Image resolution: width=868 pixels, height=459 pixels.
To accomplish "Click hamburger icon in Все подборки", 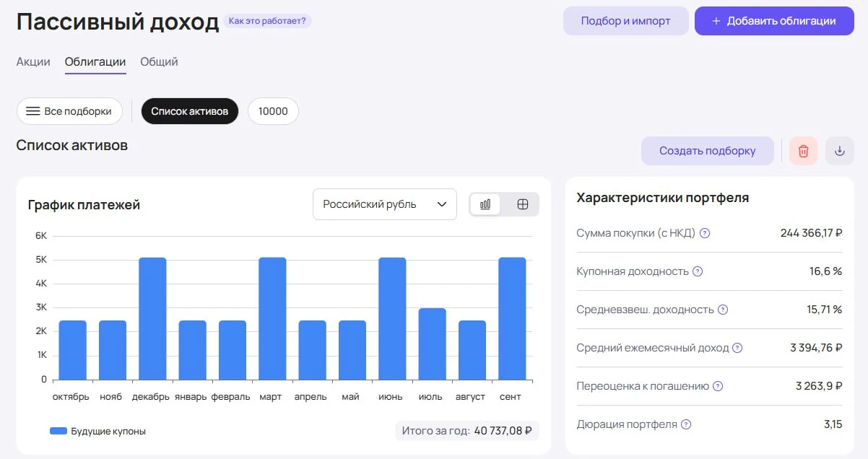I will (32, 111).
